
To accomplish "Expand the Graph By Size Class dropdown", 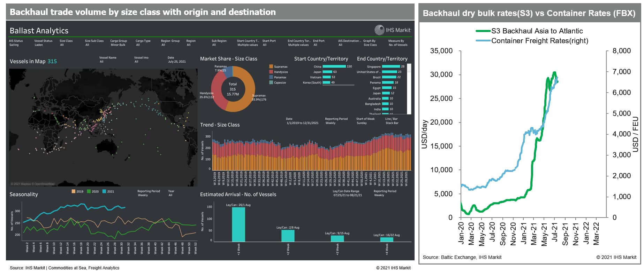I will (370, 43).
